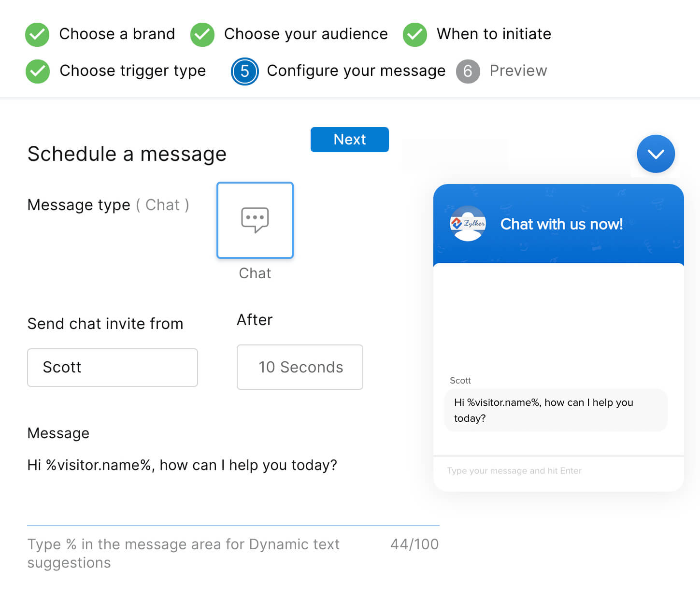Open the After 10 Seconds delay dropdown
Viewport: 700px width, 600px height.
(300, 367)
